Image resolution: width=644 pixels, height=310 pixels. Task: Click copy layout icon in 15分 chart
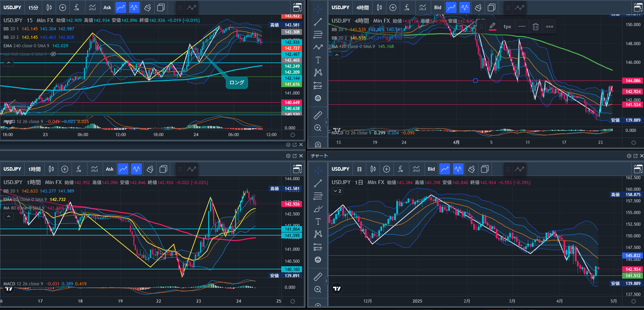coord(161,7)
